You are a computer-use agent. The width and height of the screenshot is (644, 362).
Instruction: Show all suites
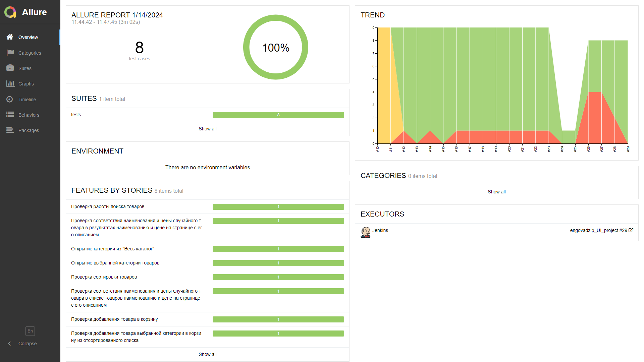207,129
